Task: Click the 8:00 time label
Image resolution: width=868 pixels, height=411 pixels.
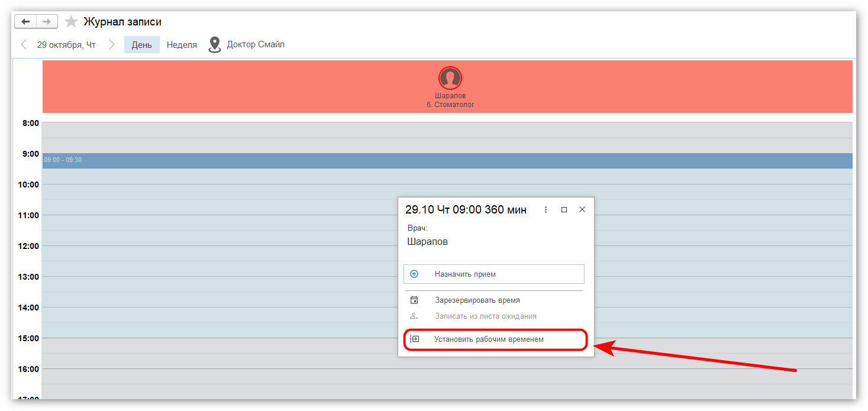Action: click(31, 124)
